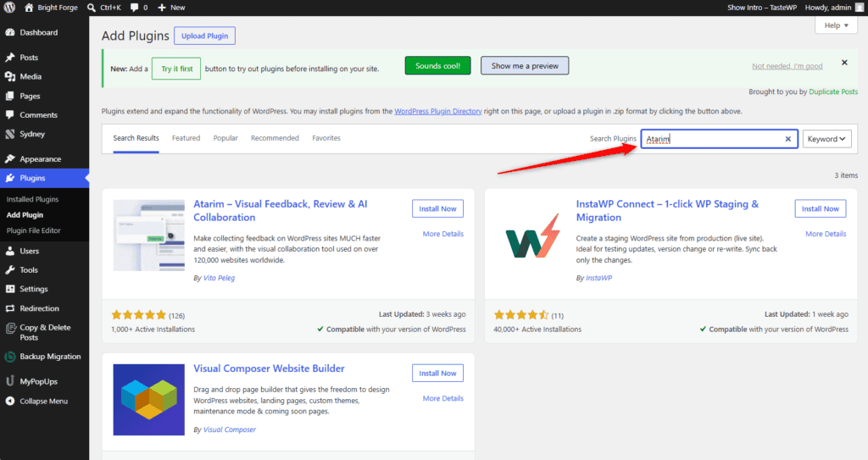Open Plugin File Editor submenu item

click(x=34, y=230)
